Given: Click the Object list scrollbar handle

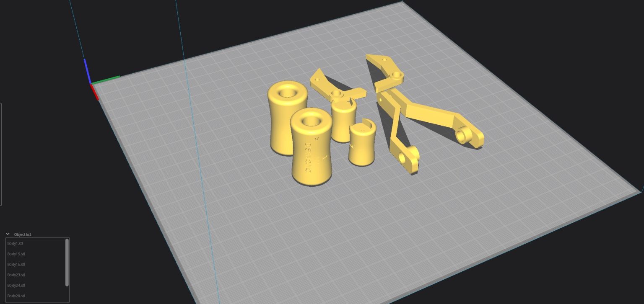Looking at the screenshot, I should [67, 262].
